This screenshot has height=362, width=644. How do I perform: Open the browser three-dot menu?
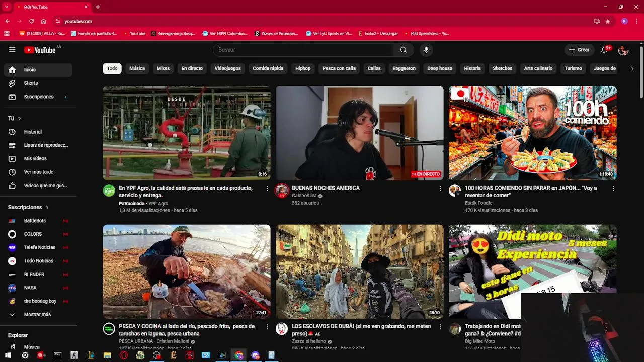click(637, 21)
